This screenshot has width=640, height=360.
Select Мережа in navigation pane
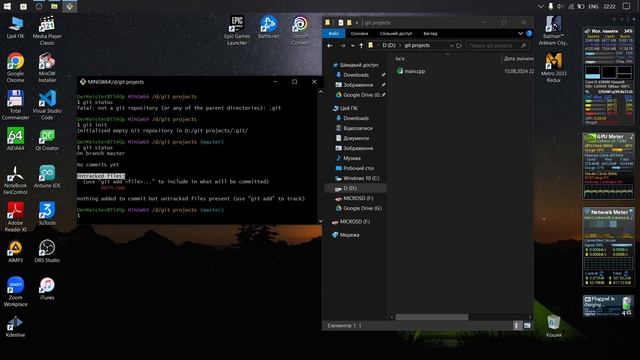[x=345, y=235]
